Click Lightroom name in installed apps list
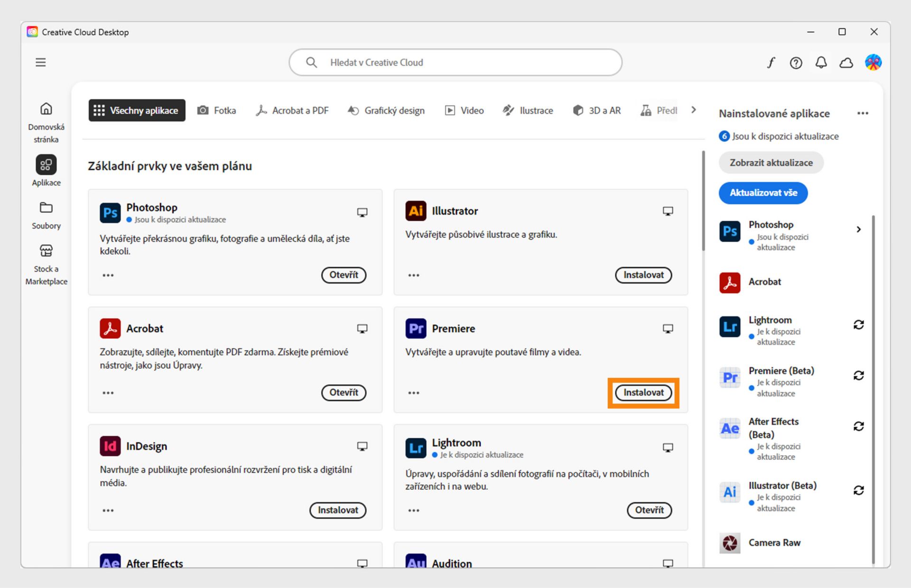Viewport: 911px width, 588px height. click(770, 320)
